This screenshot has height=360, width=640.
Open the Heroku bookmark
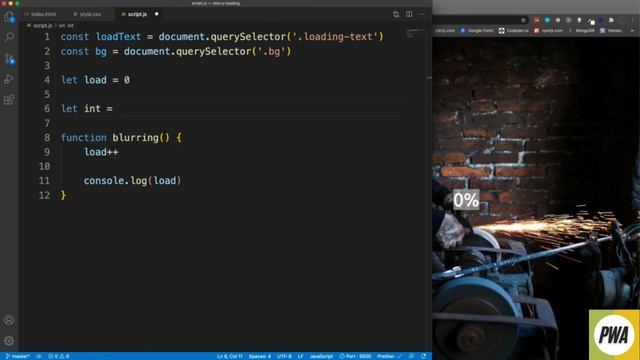(611, 31)
